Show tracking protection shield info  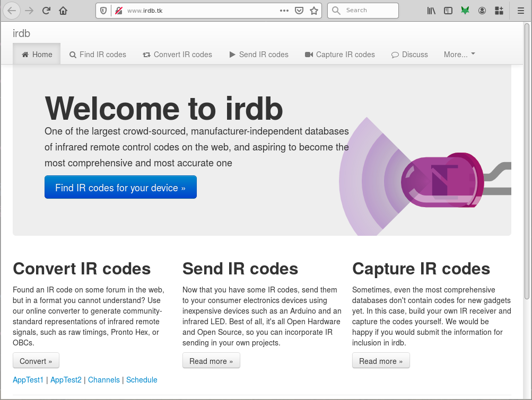(x=104, y=11)
